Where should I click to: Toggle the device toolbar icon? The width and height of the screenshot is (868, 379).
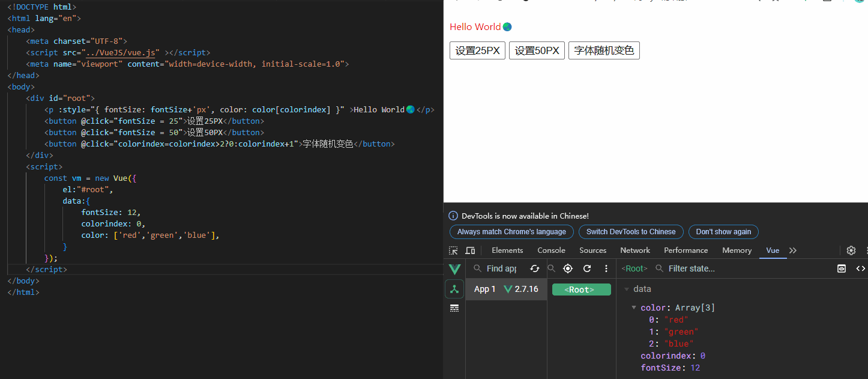click(470, 250)
